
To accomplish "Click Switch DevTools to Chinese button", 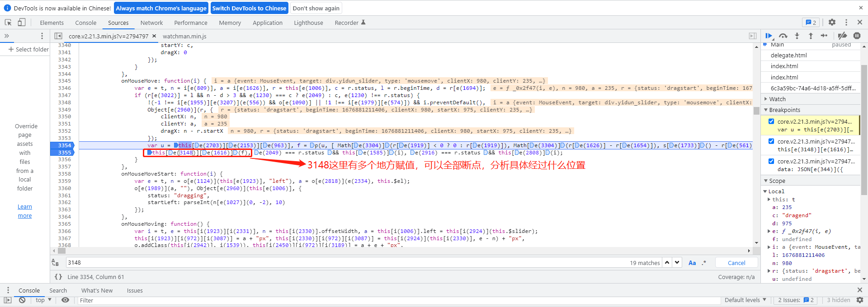I will tap(249, 8).
